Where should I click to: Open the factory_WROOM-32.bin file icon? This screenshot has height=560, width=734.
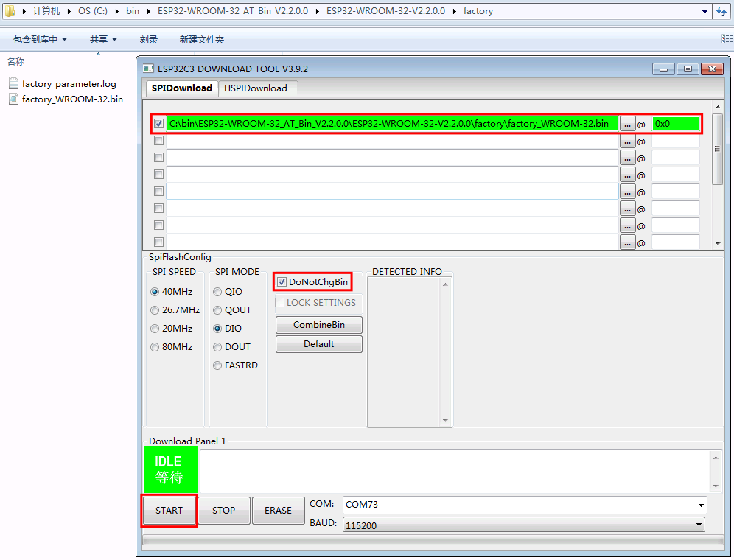pyautogui.click(x=12, y=98)
